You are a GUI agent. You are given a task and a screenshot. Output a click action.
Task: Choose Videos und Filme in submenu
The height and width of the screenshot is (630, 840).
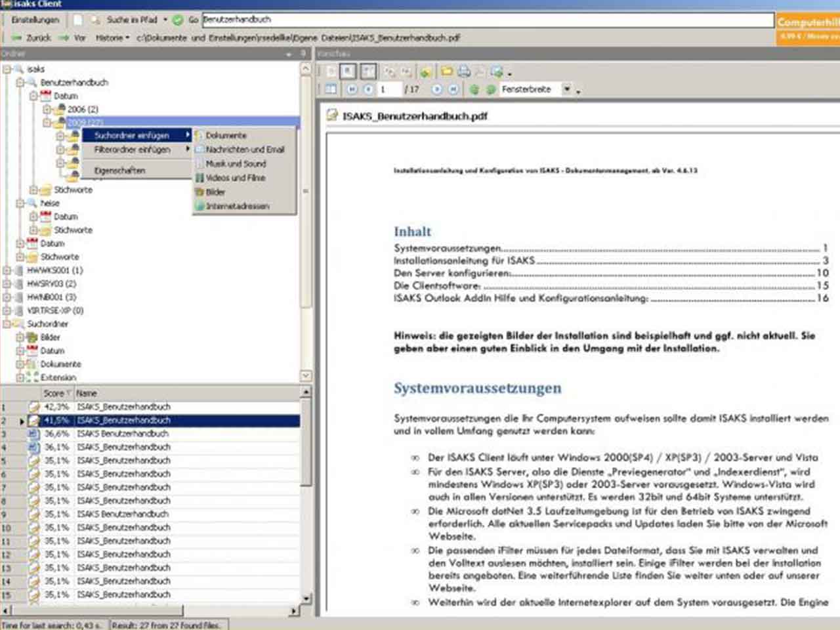[x=244, y=178]
